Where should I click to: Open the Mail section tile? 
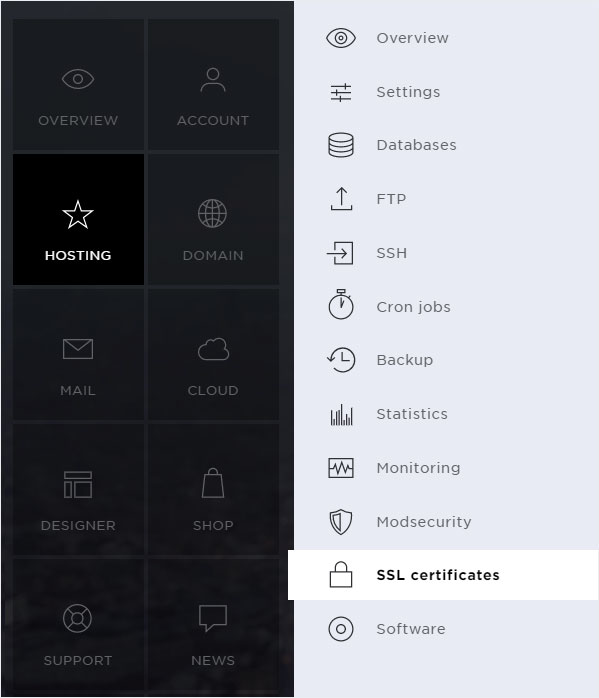78,354
